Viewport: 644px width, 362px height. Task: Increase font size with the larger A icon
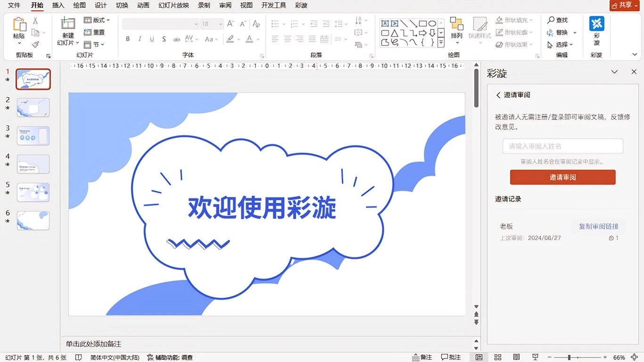pos(231,24)
